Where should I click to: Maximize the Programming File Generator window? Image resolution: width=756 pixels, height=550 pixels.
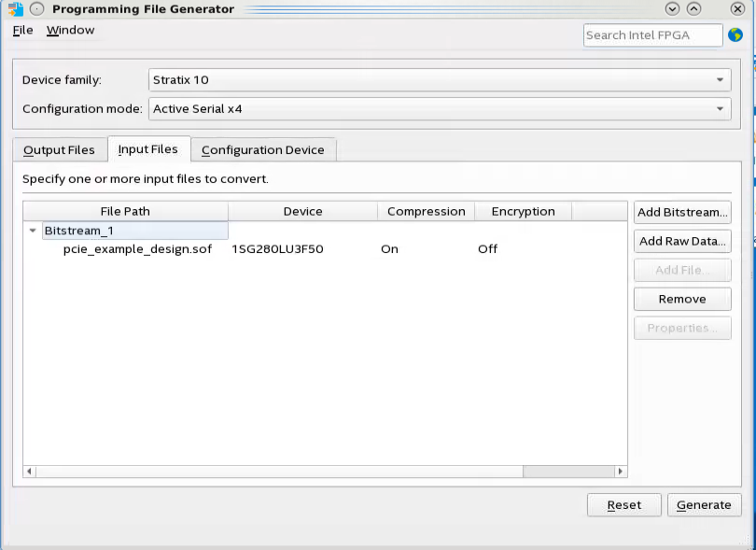tap(693, 8)
